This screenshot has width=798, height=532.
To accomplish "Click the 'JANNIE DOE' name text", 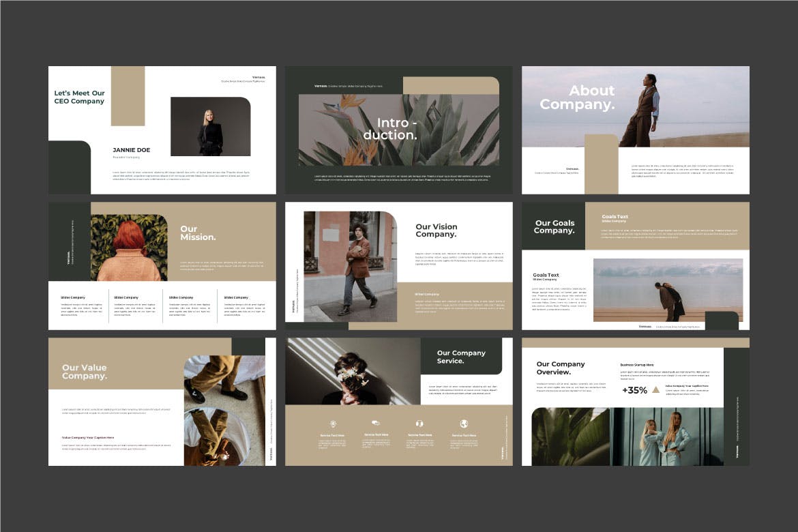I will 132,150.
